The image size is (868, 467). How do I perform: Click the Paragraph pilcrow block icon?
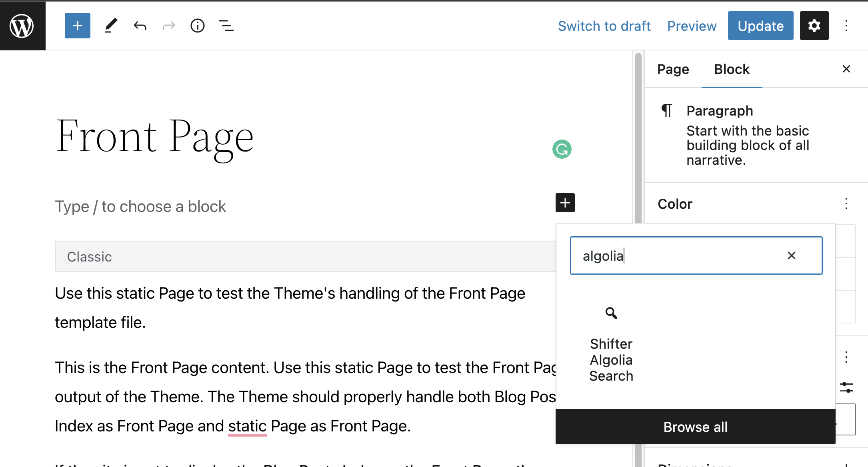pos(666,110)
